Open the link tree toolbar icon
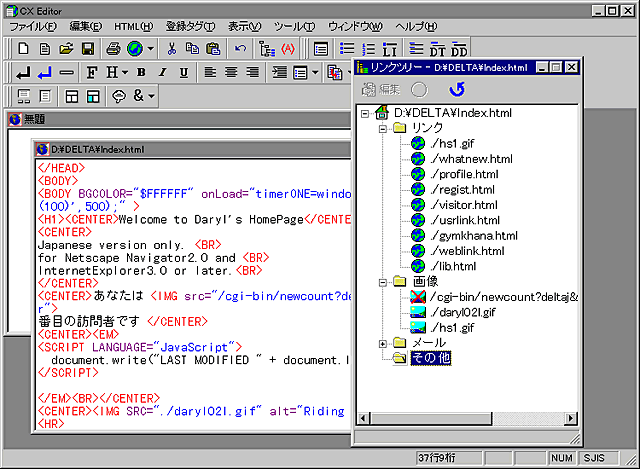The height and width of the screenshot is (469, 640). pos(267,49)
